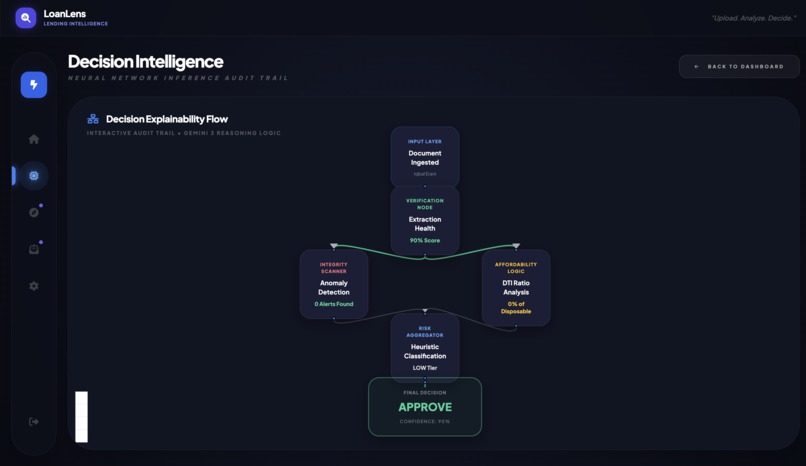This screenshot has height=466, width=806.
Task: Click the 0 Alerts Found status text
Action: coord(334,304)
